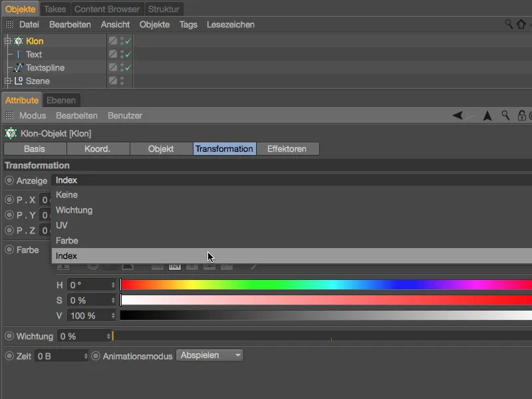
Task: Expand the Szene object hierarchy
Action: coord(7,80)
